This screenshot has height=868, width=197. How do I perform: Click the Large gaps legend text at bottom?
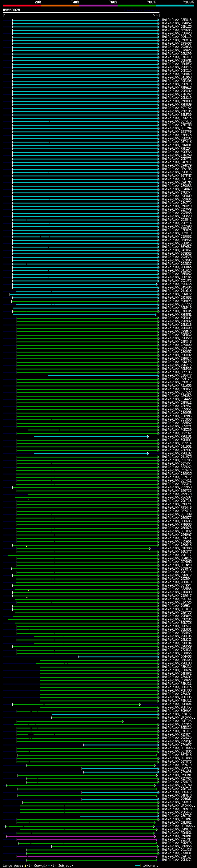click(38, 866)
